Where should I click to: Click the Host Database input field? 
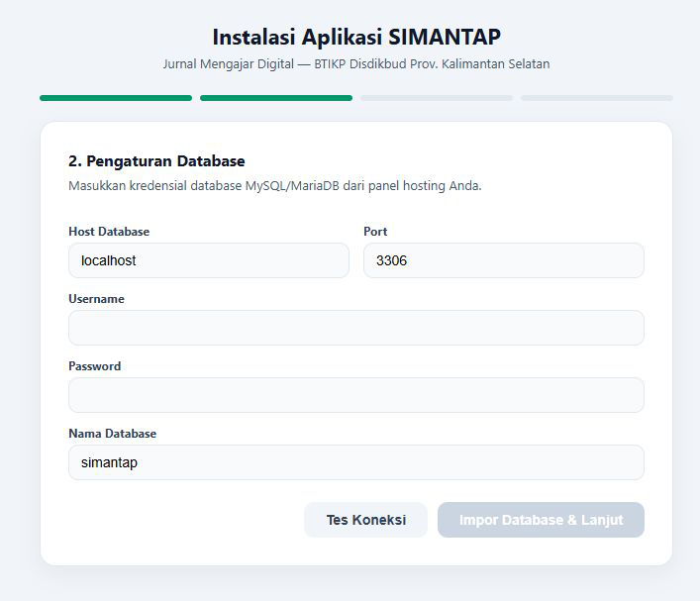click(209, 260)
